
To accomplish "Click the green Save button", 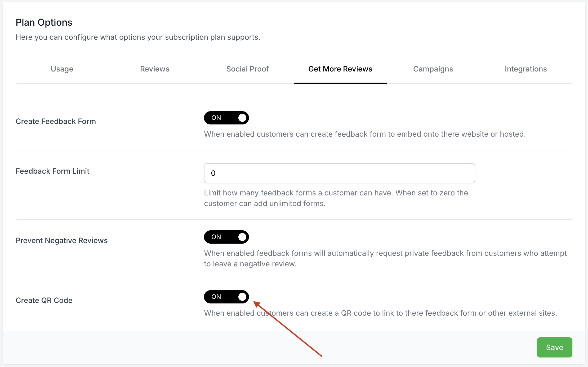I will coord(554,347).
